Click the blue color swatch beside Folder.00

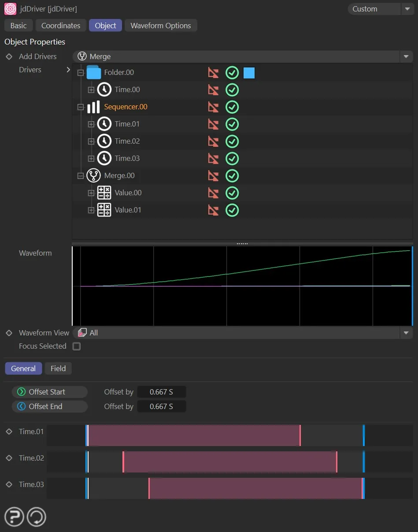coord(249,73)
